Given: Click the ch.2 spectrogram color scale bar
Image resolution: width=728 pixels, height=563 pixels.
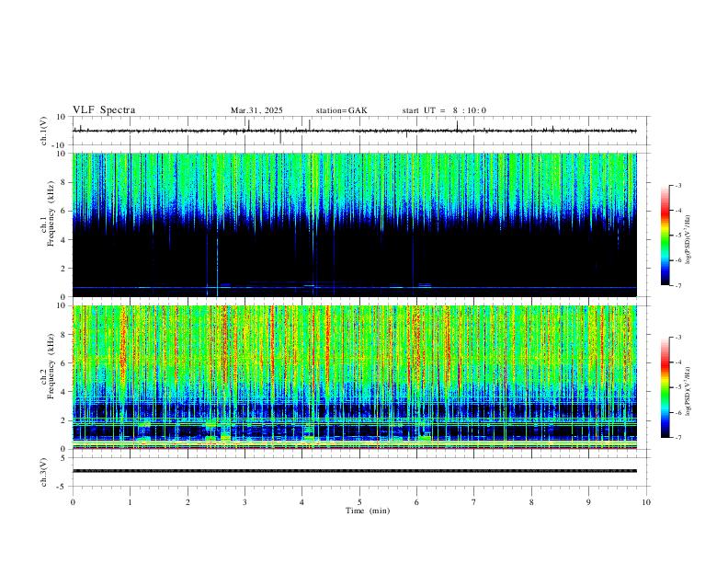Looking at the screenshot, I should coord(665,387).
